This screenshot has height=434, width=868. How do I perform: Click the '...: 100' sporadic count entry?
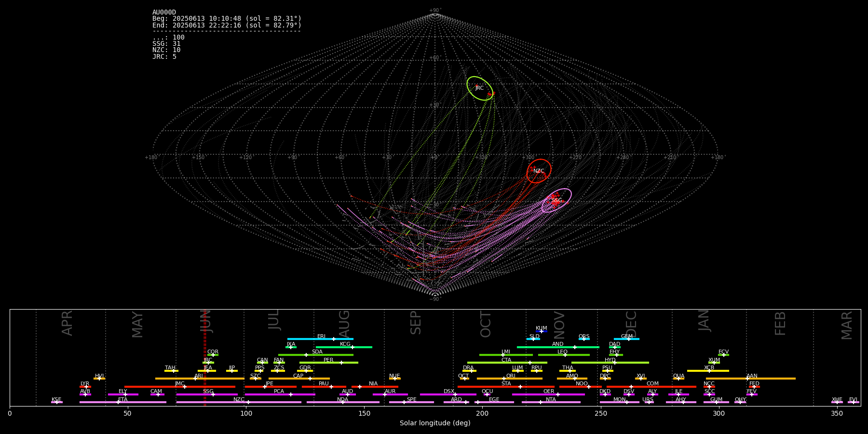[168, 38]
